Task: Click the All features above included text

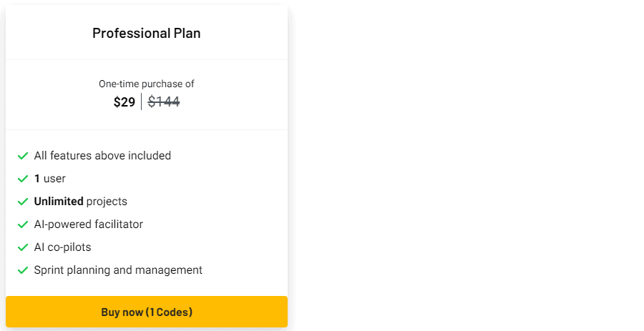Action: 102,156
